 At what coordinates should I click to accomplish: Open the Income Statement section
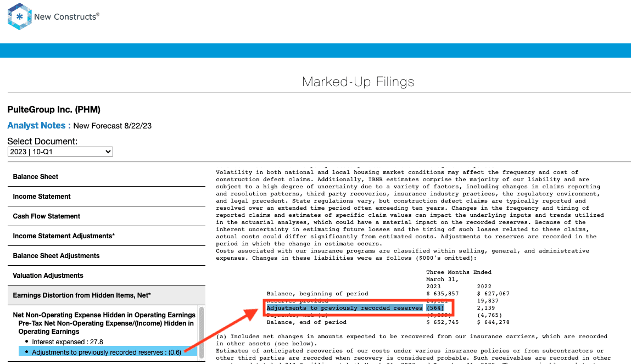[106, 197]
